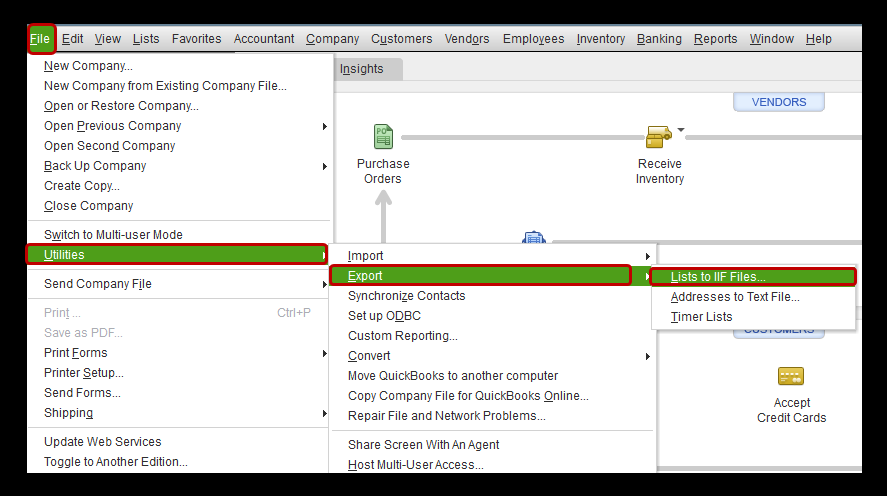Open the Banking menu
887x496 pixels.
click(x=659, y=39)
